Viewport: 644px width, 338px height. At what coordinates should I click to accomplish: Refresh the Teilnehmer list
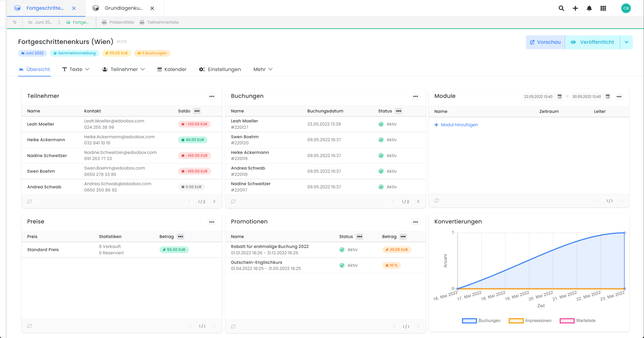[x=29, y=201]
